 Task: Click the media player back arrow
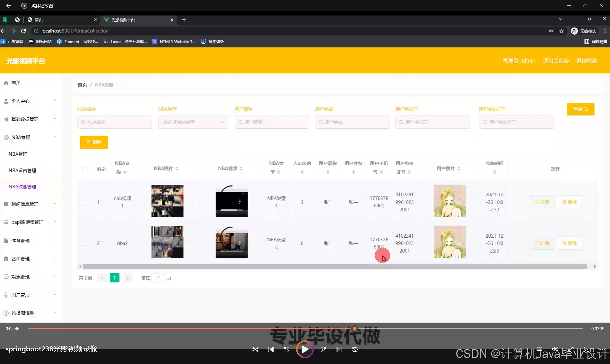click(x=8, y=6)
